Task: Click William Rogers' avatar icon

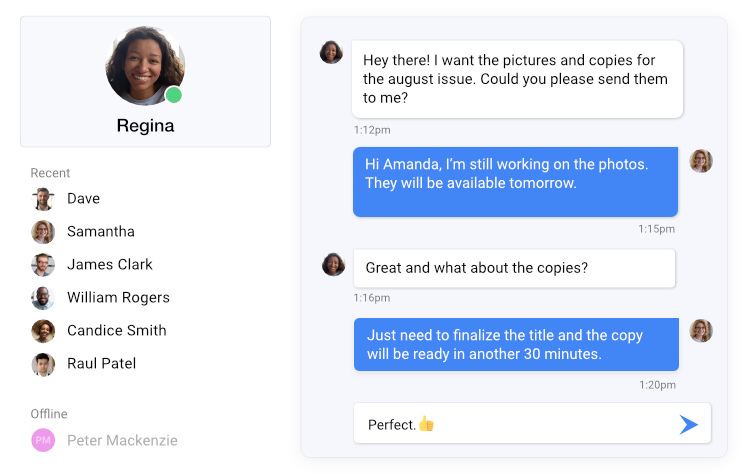Action: pyautogui.click(x=43, y=298)
